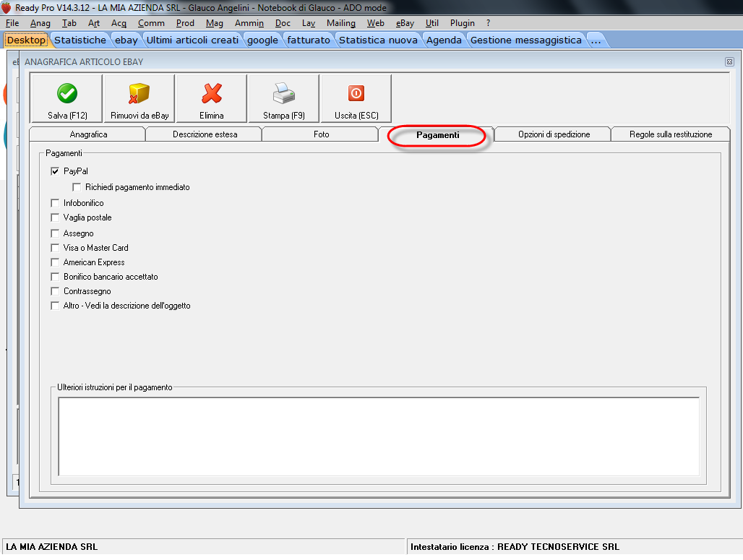Click the ... more workspace tabs button

(x=596, y=40)
